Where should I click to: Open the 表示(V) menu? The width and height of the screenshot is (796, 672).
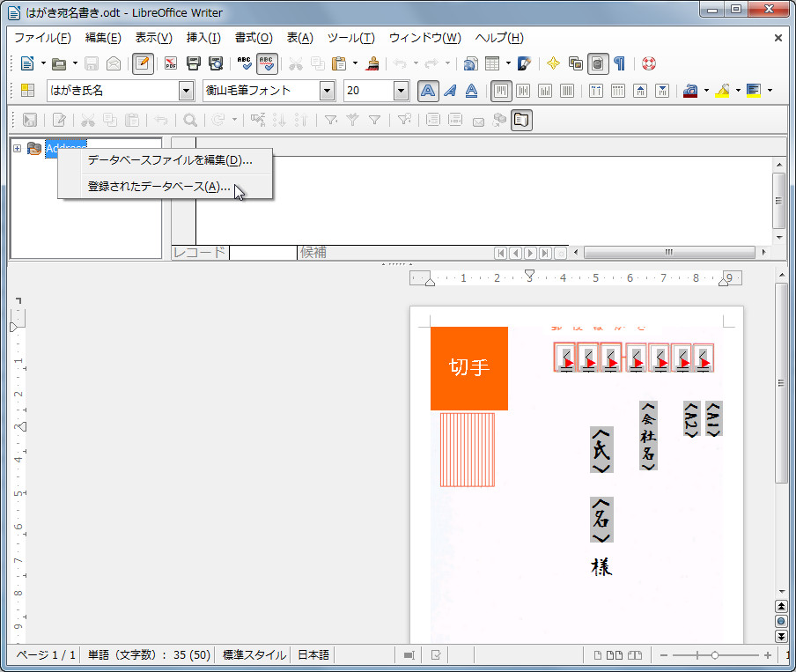(x=153, y=38)
